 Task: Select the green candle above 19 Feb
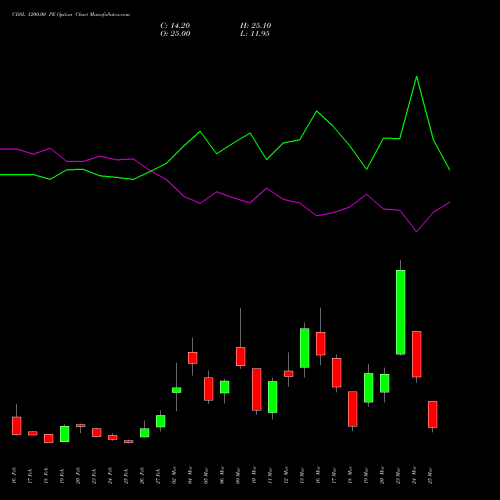(65, 434)
